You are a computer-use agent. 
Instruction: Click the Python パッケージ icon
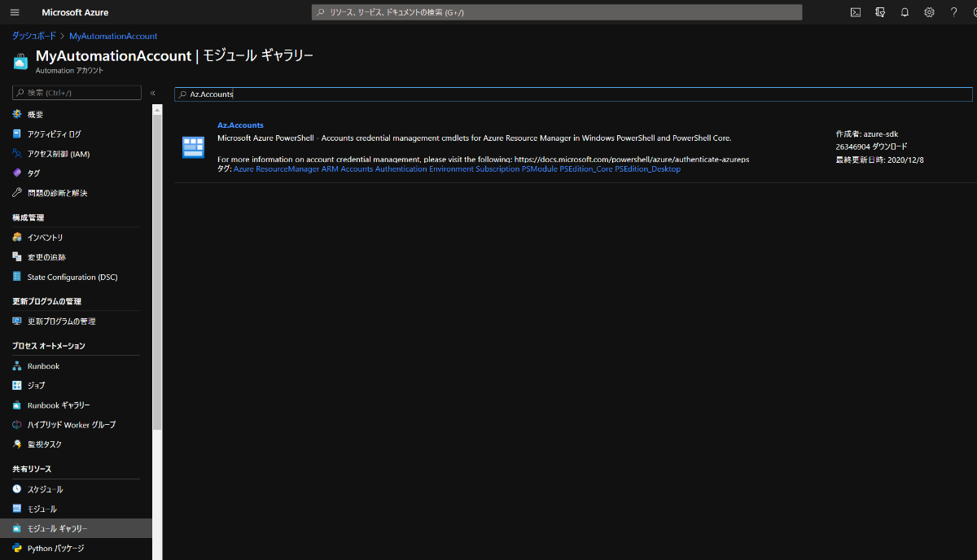point(17,549)
